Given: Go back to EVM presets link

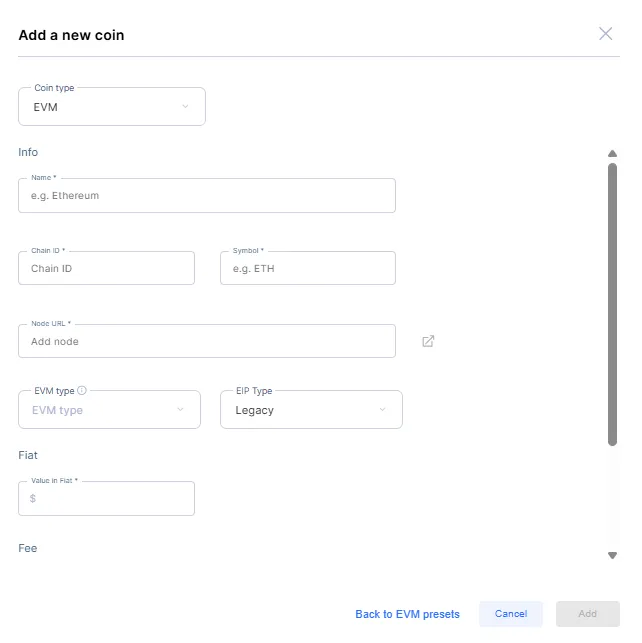Looking at the screenshot, I should click(x=407, y=614).
